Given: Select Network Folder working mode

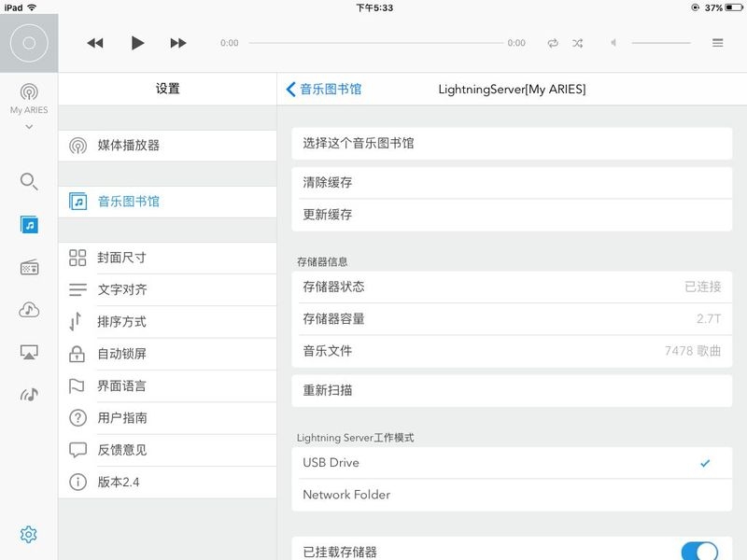Looking at the screenshot, I should click(512, 495).
